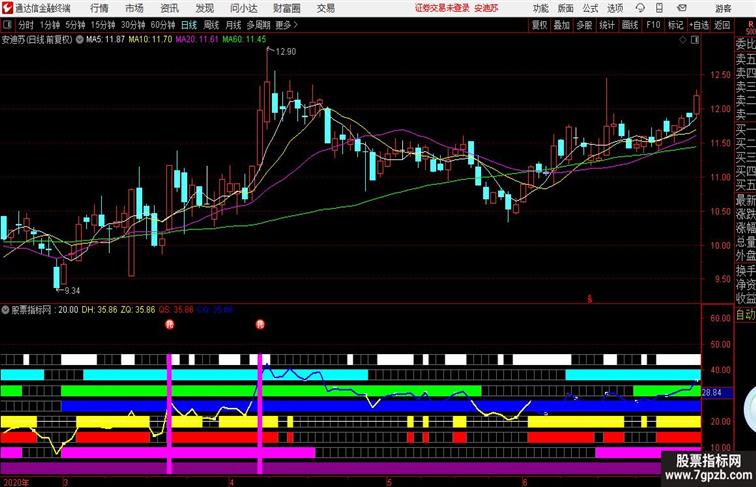The width and height of the screenshot is (756, 487).
Task: Click the 统计 statistics button
Action: click(x=607, y=25)
